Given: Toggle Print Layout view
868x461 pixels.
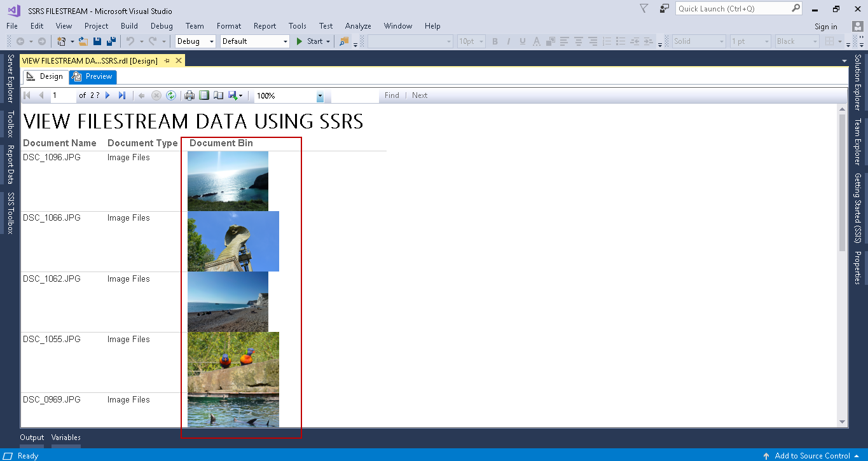Looking at the screenshot, I should (x=204, y=95).
